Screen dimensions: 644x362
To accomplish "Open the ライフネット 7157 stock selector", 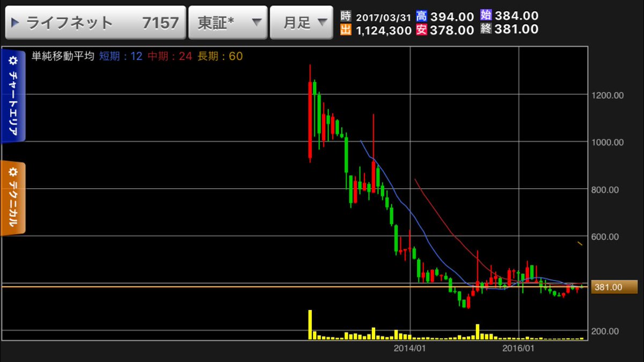I will click(x=96, y=23).
